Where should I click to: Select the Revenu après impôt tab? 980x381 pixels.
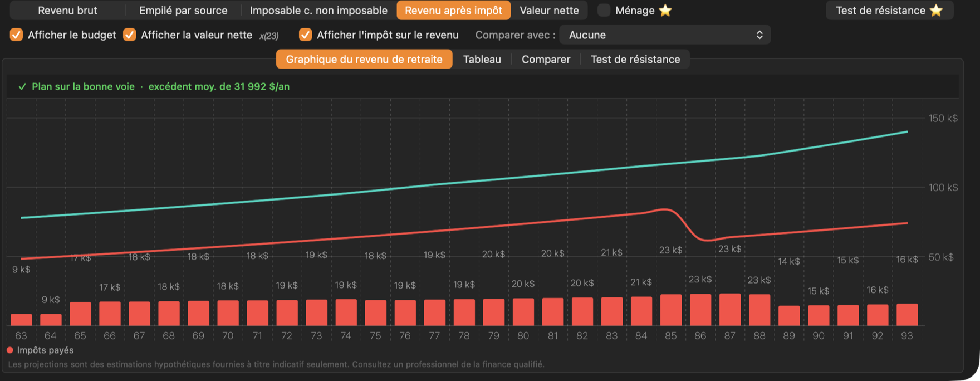tap(453, 11)
